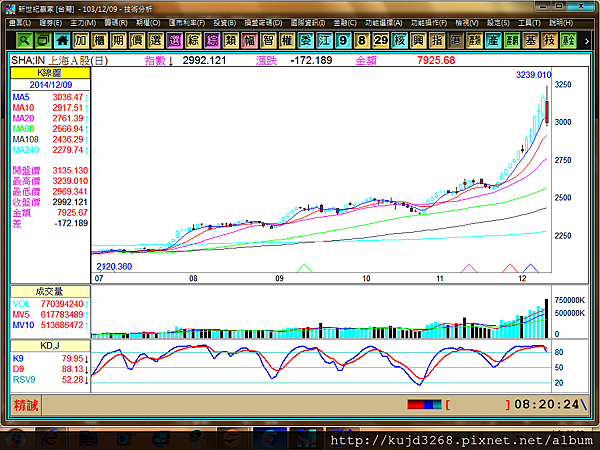Open the 檢視(V) menu
Image resolution: width=600 pixels, height=450 pixels.
(467, 23)
